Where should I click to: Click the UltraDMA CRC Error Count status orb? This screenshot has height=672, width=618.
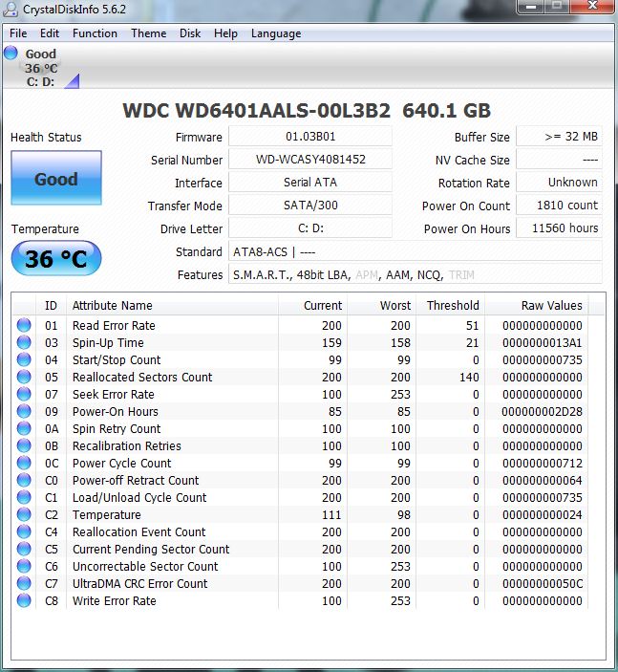[24, 583]
